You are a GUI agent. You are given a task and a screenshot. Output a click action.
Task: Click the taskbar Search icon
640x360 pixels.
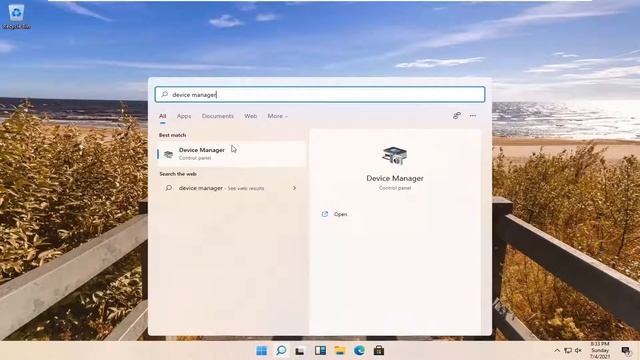(x=281, y=351)
